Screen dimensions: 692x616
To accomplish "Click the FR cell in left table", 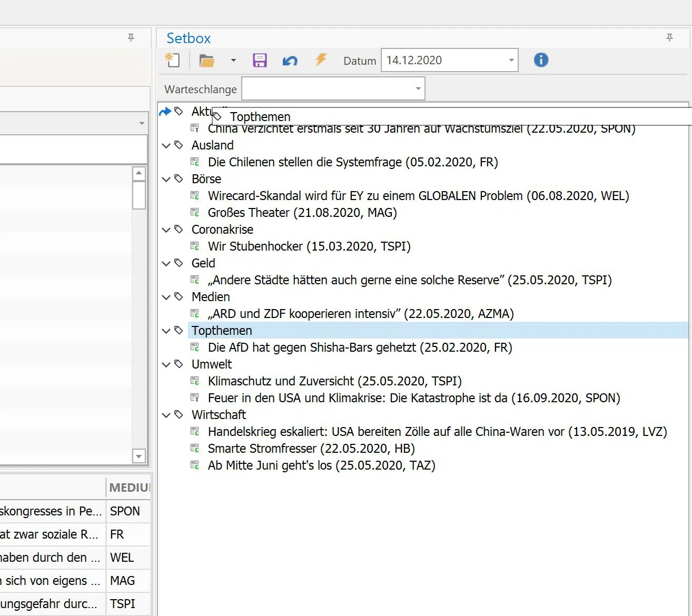I will (128, 534).
